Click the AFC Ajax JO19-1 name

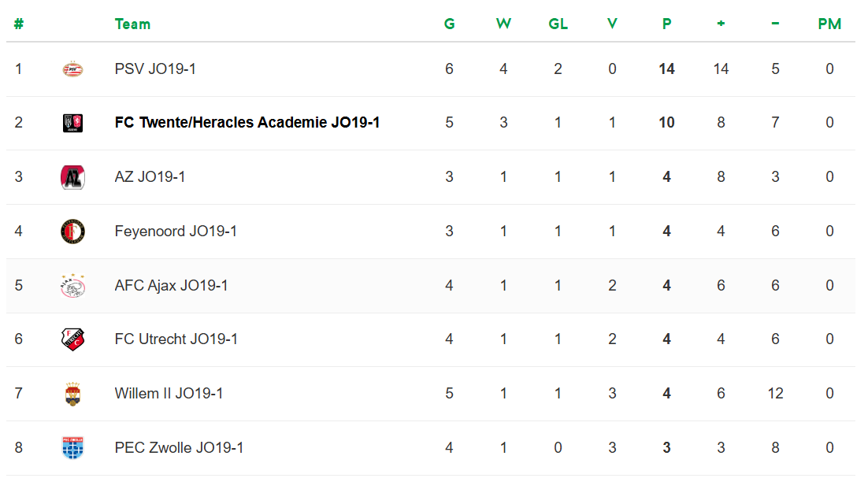171,286
